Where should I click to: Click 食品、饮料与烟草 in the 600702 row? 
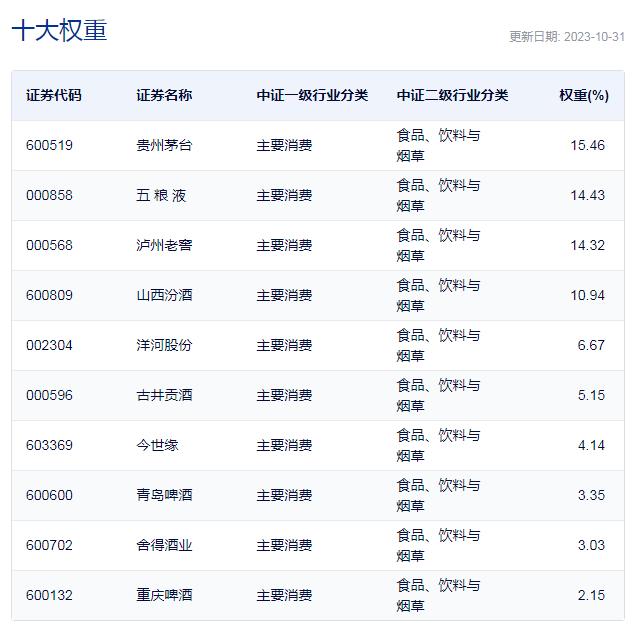[x=438, y=545]
